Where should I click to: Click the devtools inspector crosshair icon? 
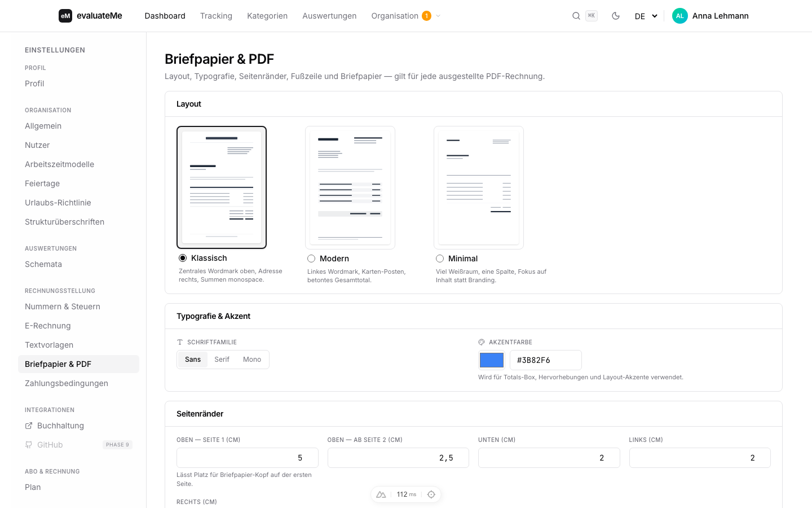[431, 494]
